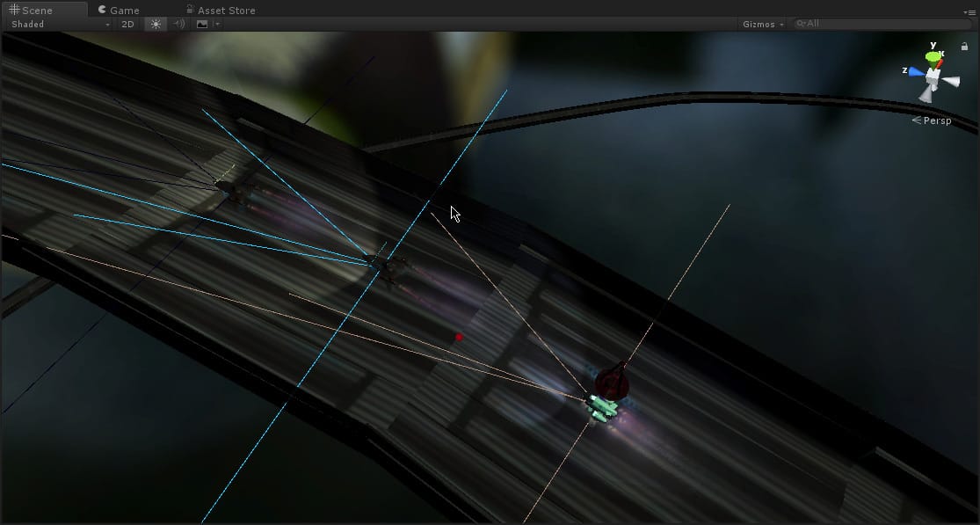The width and height of the screenshot is (980, 525).
Task: Toggle the scene view rotation lock icon
Action: click(x=964, y=47)
